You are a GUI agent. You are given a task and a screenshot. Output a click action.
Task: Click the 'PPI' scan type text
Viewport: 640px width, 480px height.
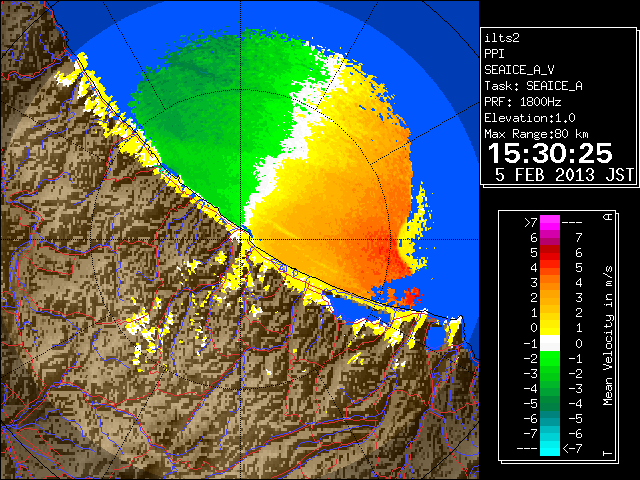click(494, 54)
